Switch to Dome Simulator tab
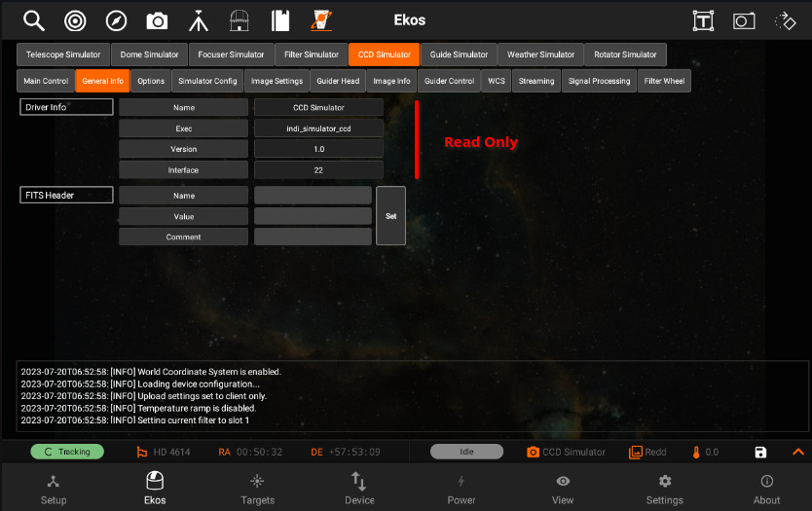 click(x=149, y=55)
